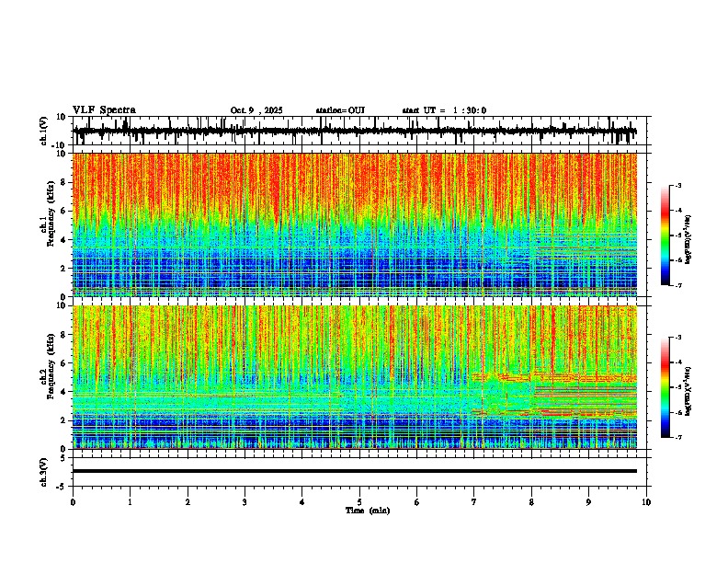Image resolution: width=728 pixels, height=563 pixels.
Task: Click the 'ch.3(V)' axis label
Action: (43, 472)
